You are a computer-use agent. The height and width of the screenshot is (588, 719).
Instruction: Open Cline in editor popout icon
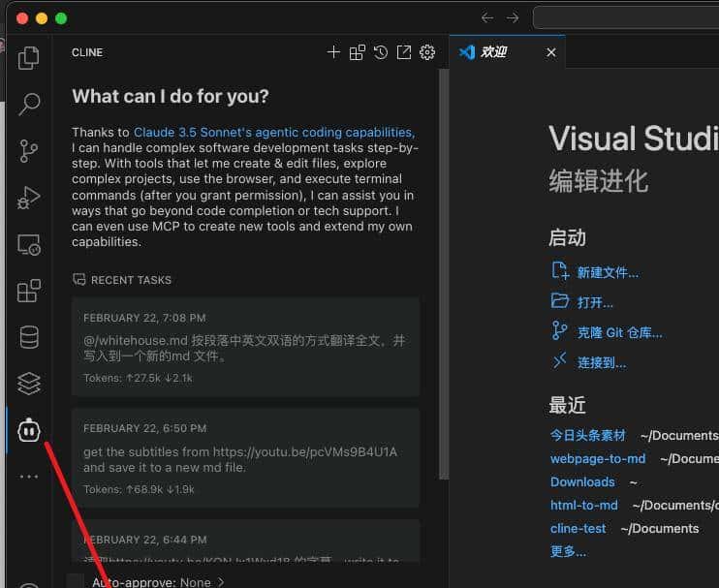(404, 52)
